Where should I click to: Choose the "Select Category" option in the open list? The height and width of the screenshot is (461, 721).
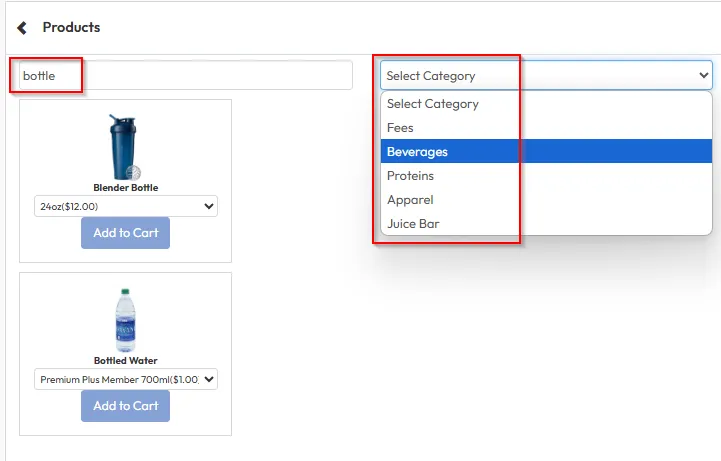(433, 104)
